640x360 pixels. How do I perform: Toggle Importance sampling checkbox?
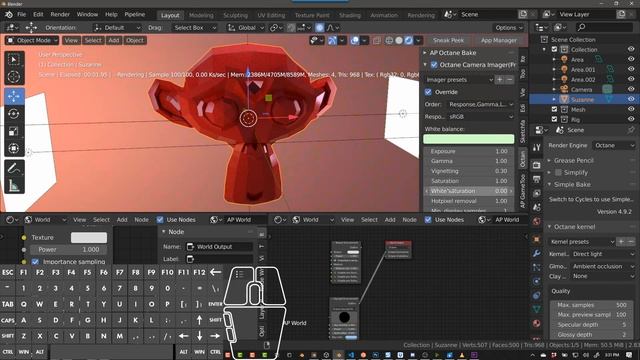[35, 262]
